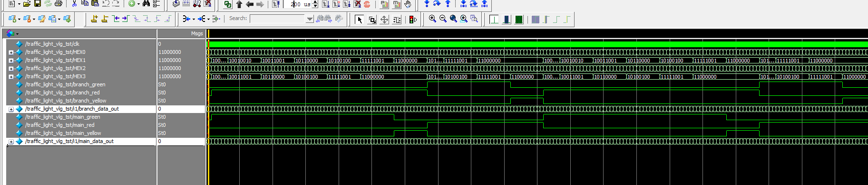Expand the HEX0 signal bus
868x185 pixels.
click(x=11, y=52)
